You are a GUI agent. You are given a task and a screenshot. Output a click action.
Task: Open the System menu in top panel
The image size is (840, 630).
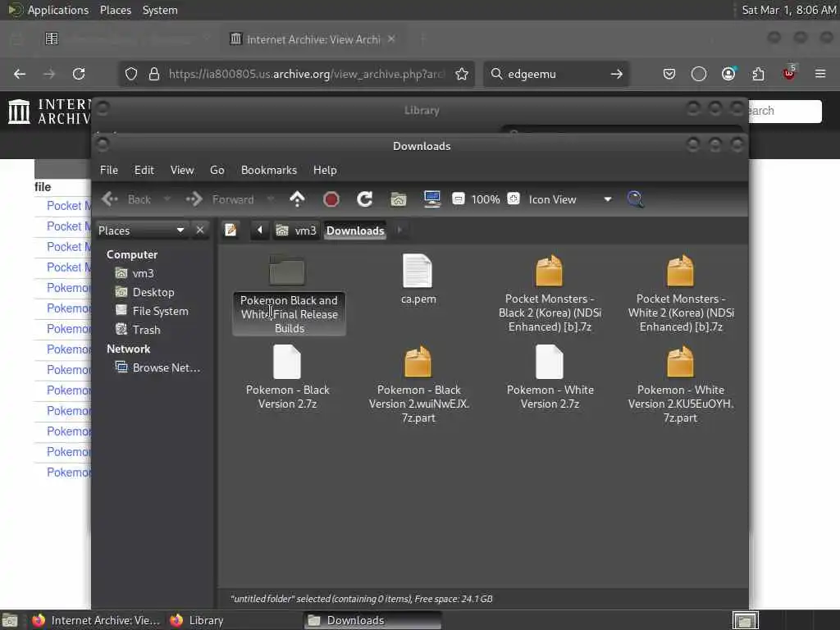[x=160, y=10]
